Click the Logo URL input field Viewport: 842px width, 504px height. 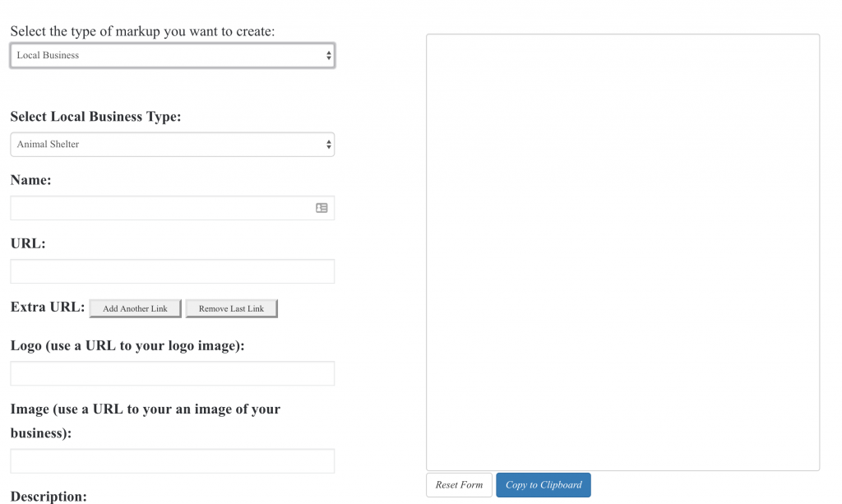[x=172, y=373]
